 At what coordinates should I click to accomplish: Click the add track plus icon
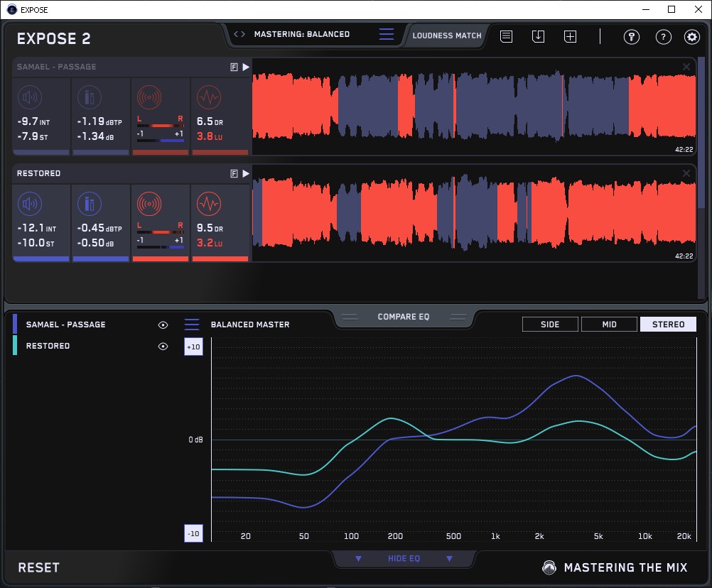pos(570,37)
